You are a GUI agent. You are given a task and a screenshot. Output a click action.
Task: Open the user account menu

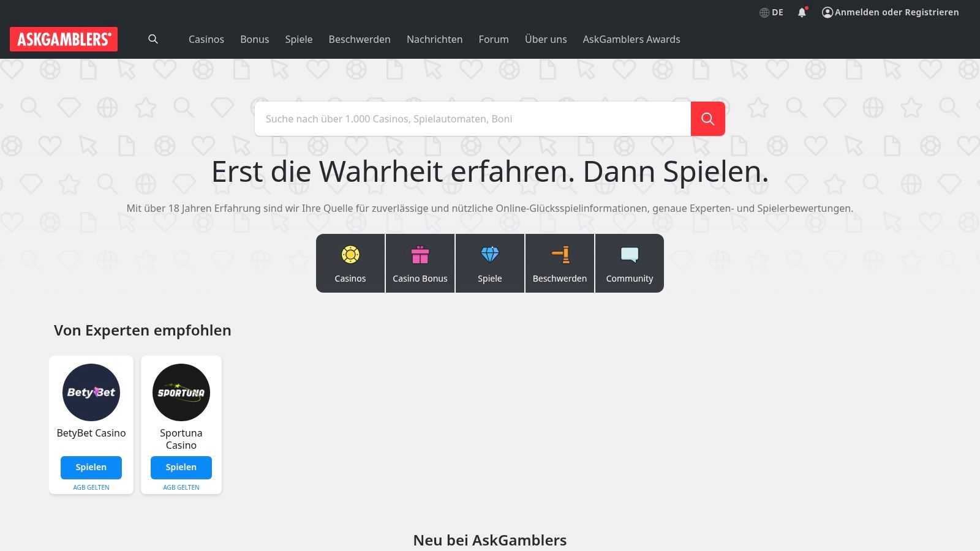pos(827,12)
